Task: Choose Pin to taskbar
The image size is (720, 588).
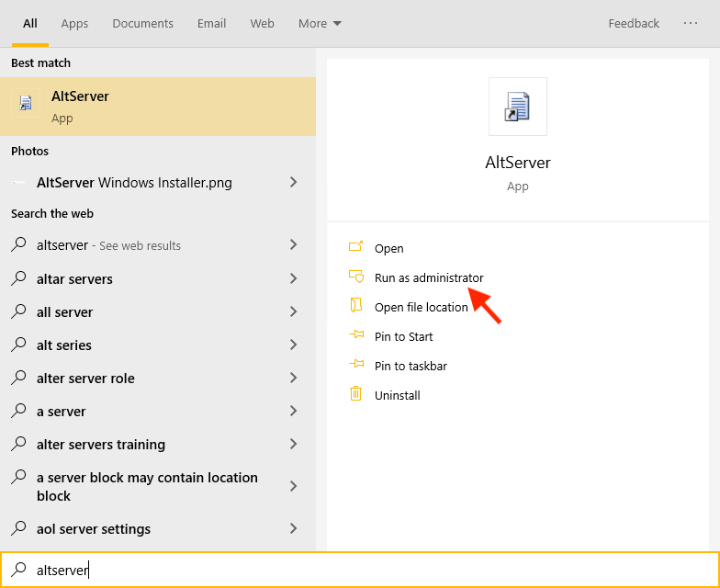Action: tap(411, 366)
